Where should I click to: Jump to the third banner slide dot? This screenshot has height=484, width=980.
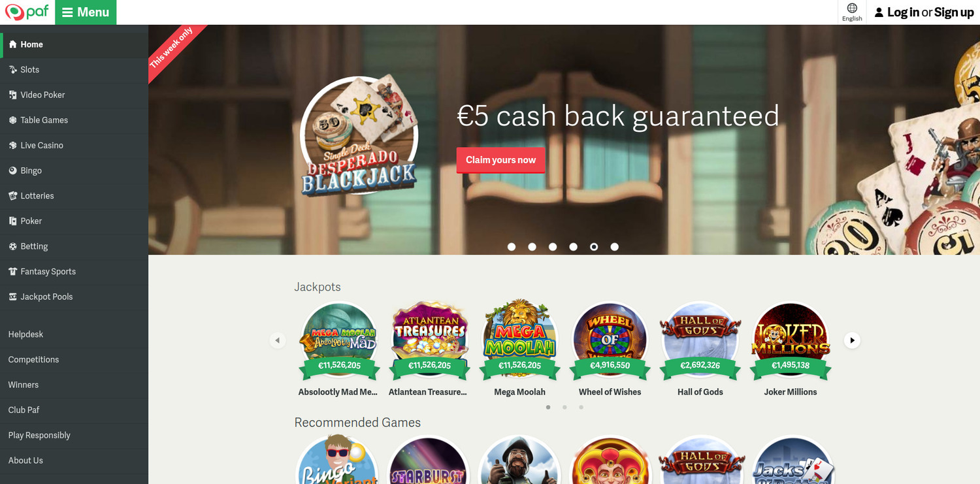553,247
